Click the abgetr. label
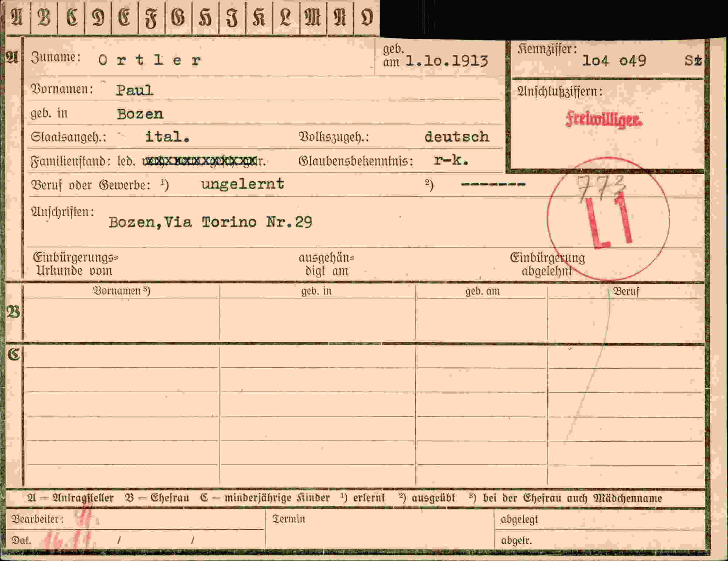This screenshot has width=728, height=561. coord(516,540)
